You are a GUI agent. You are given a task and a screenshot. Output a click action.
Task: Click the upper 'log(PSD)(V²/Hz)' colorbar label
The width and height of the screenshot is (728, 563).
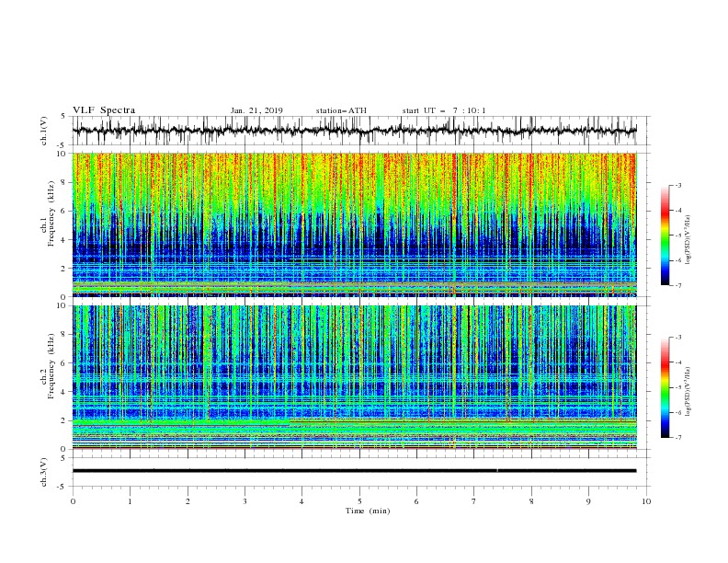(688, 240)
